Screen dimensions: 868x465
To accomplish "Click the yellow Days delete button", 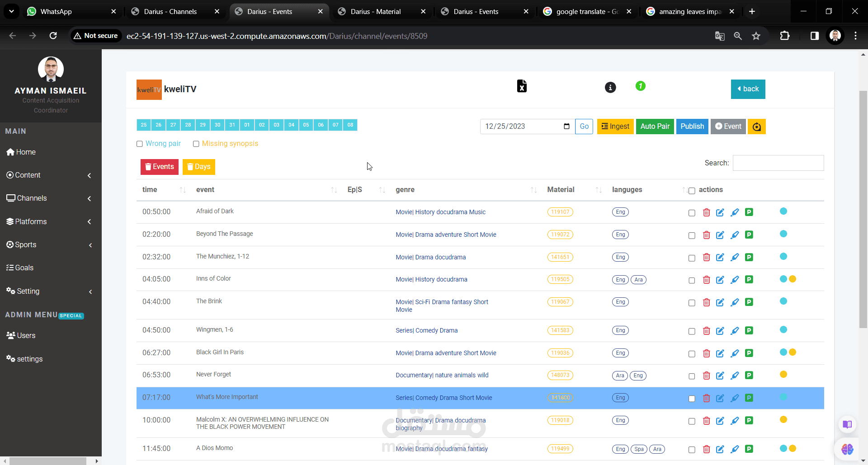I will (199, 167).
